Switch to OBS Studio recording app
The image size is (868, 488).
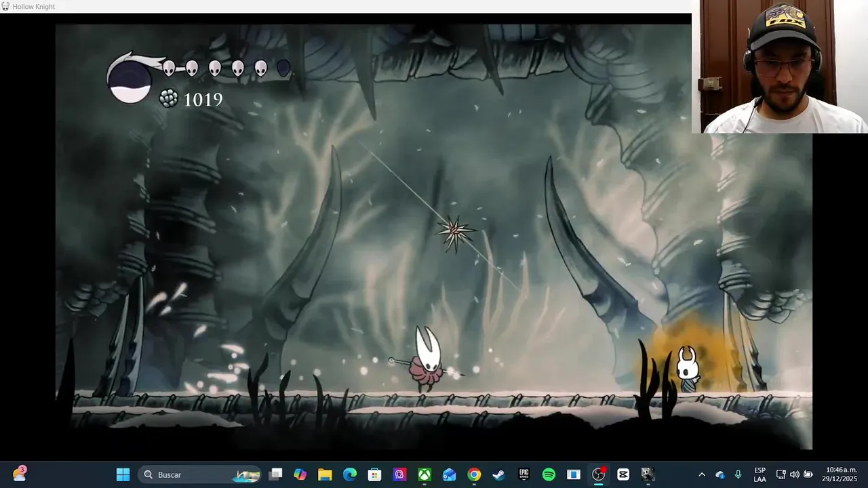pos(598,474)
